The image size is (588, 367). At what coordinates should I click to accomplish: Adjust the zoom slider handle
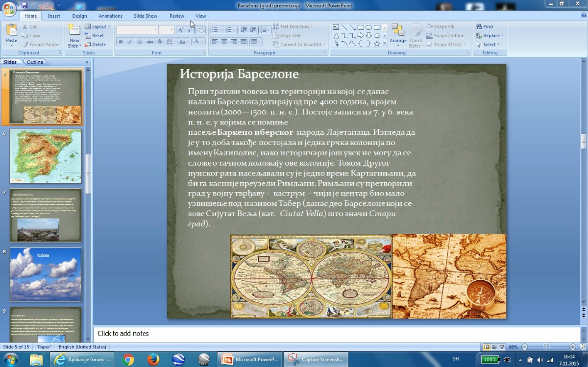tap(546, 347)
